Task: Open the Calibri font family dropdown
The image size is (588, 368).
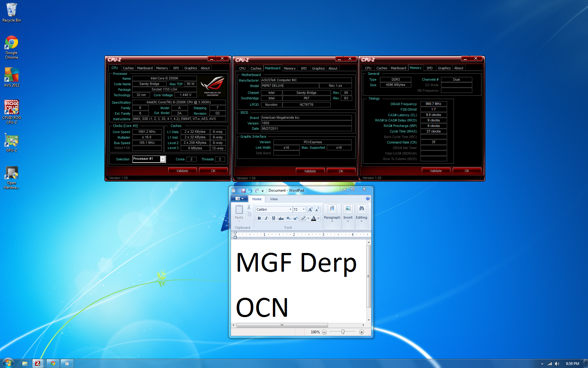Action: tap(290, 209)
